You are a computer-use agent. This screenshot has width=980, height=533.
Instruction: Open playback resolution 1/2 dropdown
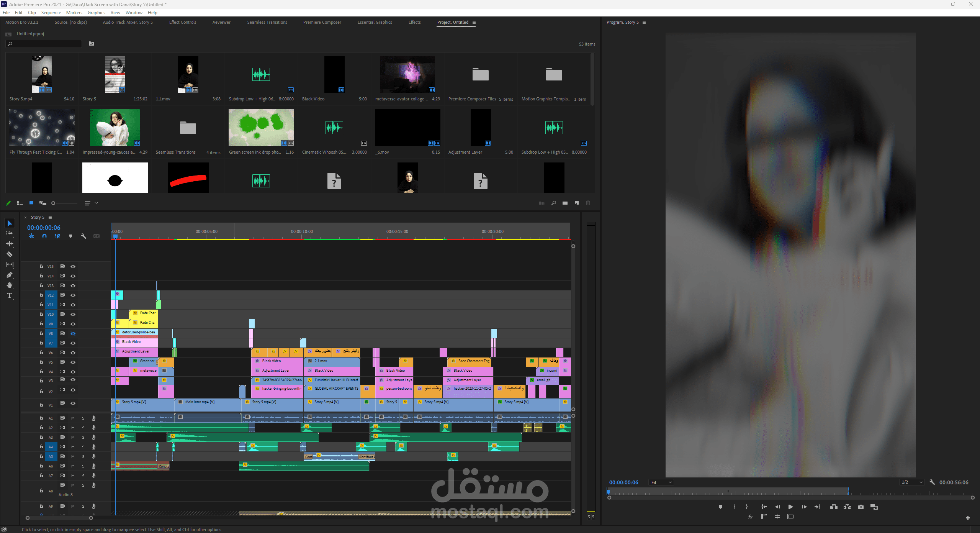coord(911,482)
